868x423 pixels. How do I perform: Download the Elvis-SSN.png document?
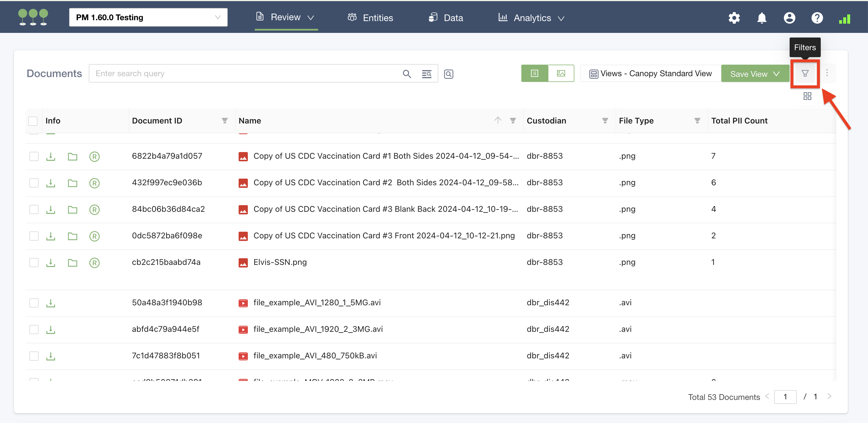[50, 263]
